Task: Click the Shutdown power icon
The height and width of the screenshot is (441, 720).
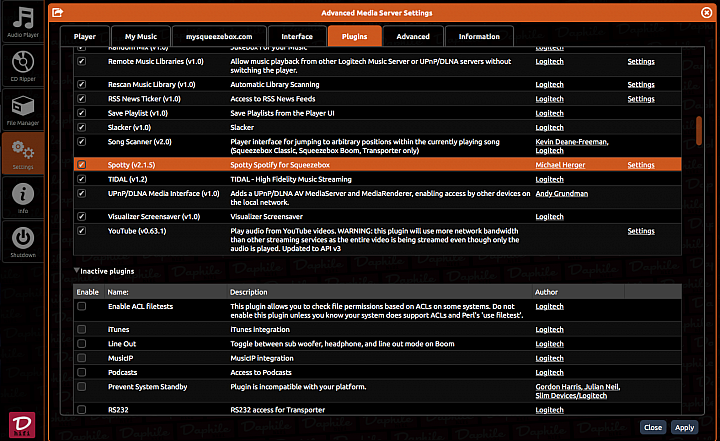Action: coord(23,242)
